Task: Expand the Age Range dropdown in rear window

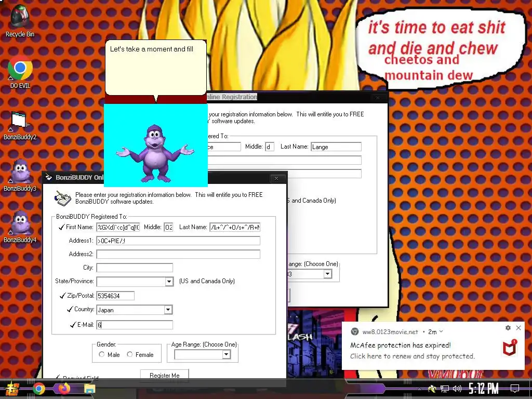Action: point(327,273)
